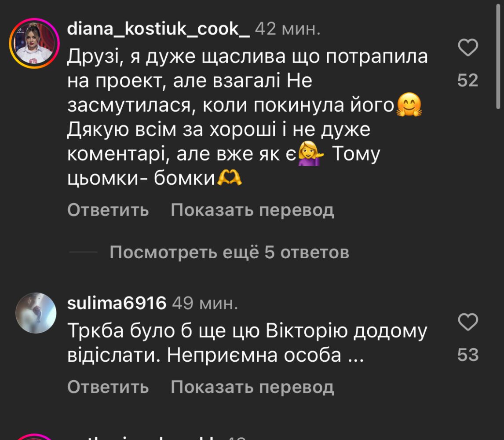The image size is (504, 440).
Task: Click the 49 мин. timestamp
Action: [205, 303]
